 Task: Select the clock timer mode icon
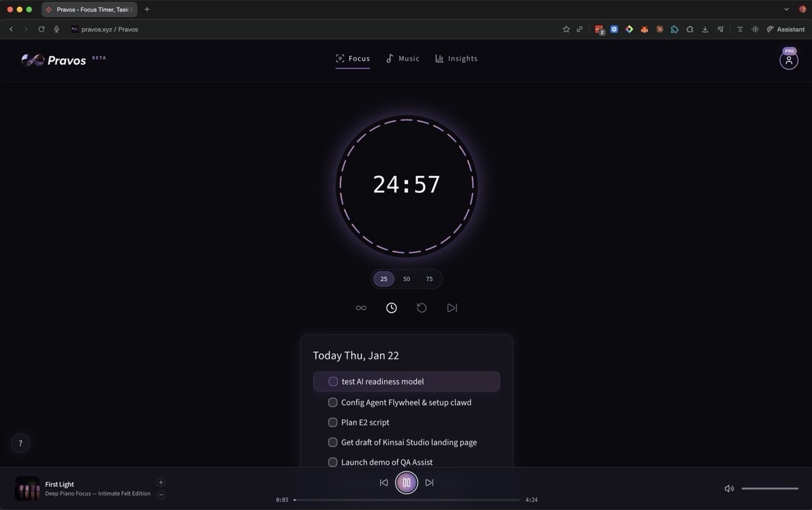point(392,308)
